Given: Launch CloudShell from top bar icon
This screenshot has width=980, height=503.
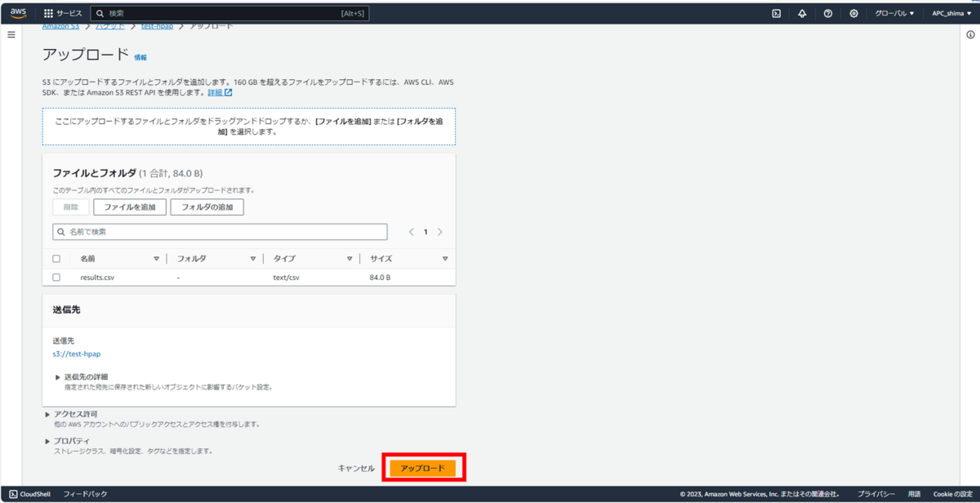Looking at the screenshot, I should click(776, 13).
